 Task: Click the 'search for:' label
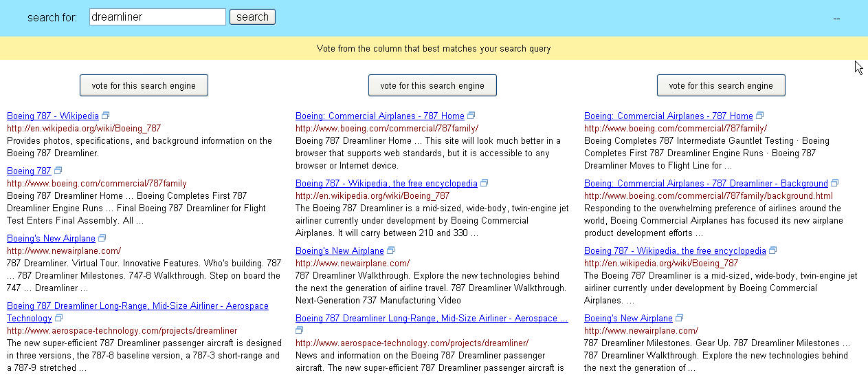click(52, 17)
